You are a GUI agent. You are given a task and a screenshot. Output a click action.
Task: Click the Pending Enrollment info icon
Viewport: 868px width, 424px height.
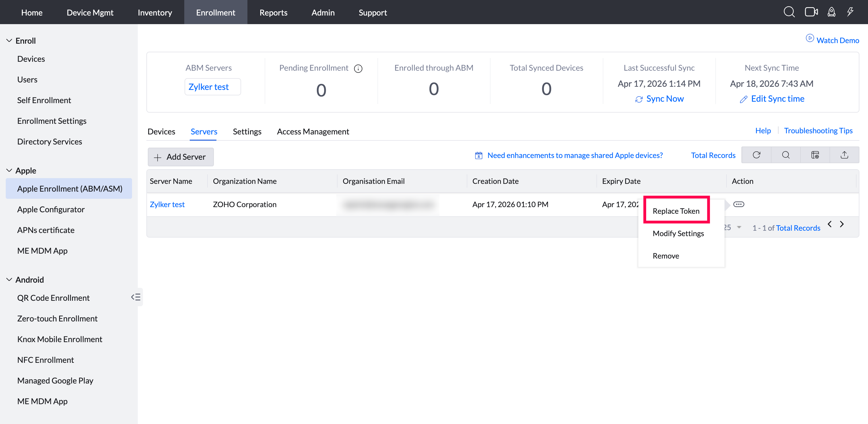pyautogui.click(x=358, y=68)
